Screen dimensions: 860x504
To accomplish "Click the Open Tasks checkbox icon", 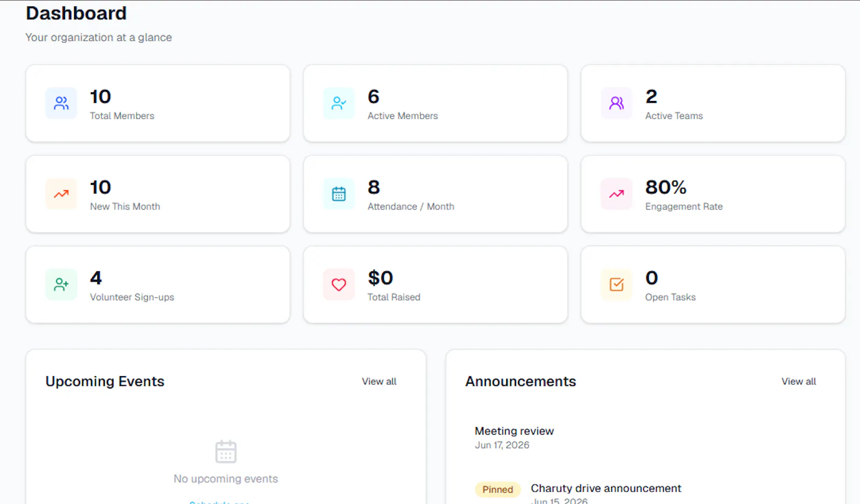I will coord(617,285).
